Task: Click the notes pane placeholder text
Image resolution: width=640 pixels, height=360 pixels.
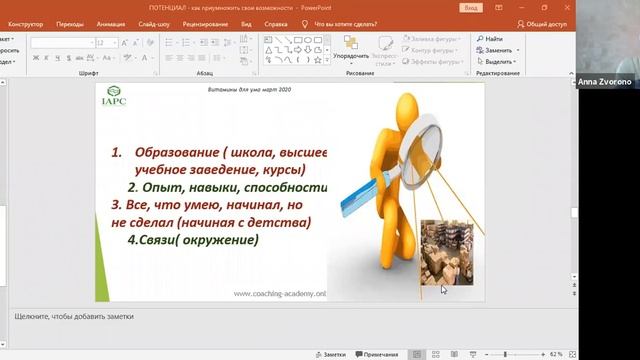Action: [74, 316]
